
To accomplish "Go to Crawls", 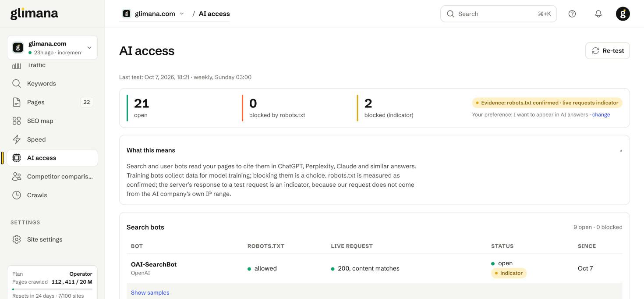I will coord(52,195).
